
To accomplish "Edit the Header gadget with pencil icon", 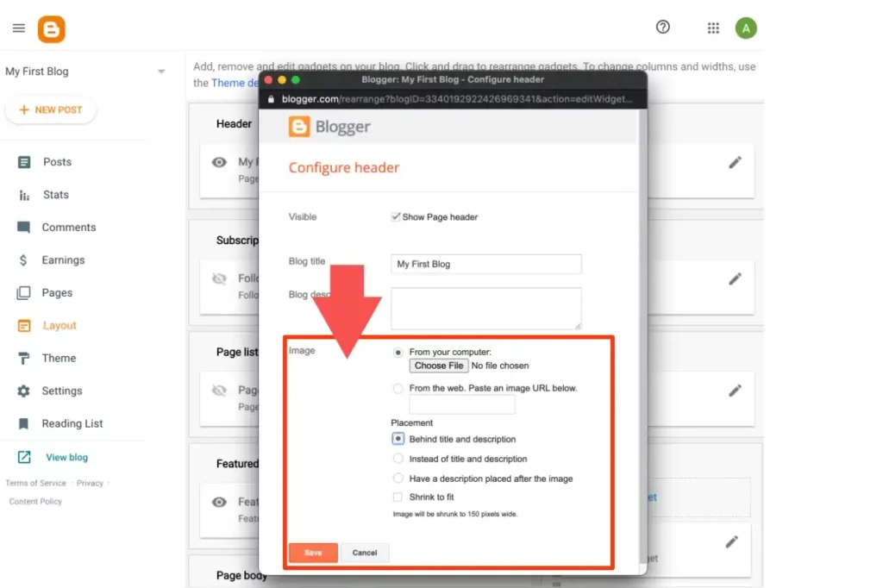I will tap(735, 163).
